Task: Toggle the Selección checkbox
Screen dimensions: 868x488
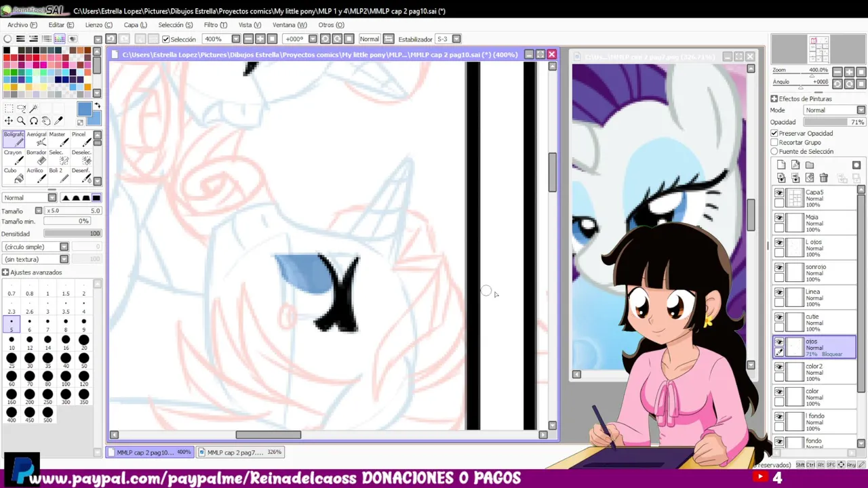Action: click(x=166, y=39)
